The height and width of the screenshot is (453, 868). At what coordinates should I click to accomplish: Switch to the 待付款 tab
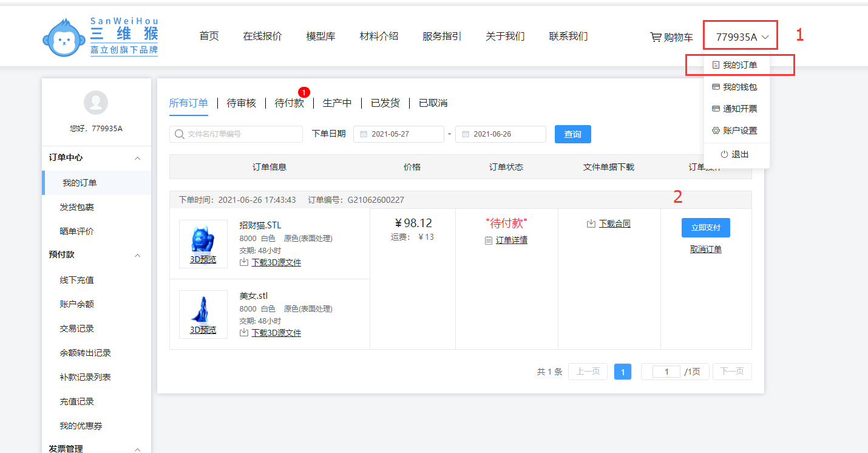(289, 103)
